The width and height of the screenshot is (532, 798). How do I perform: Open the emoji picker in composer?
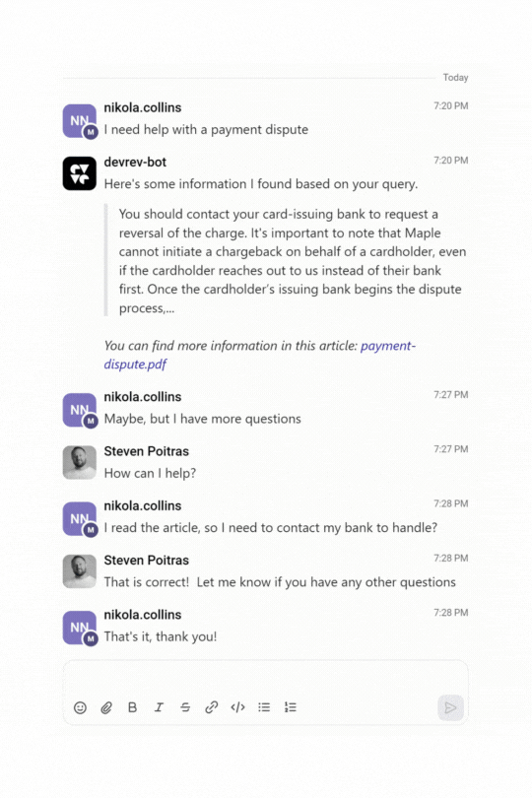pos(80,707)
